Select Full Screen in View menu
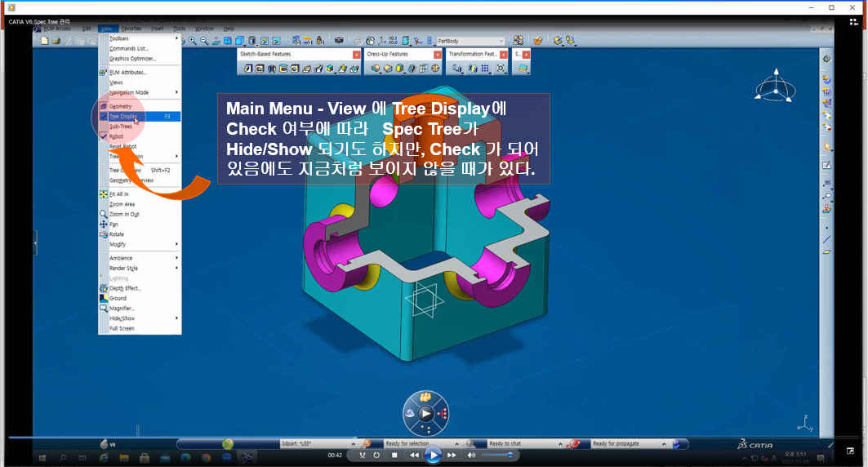 (122, 328)
